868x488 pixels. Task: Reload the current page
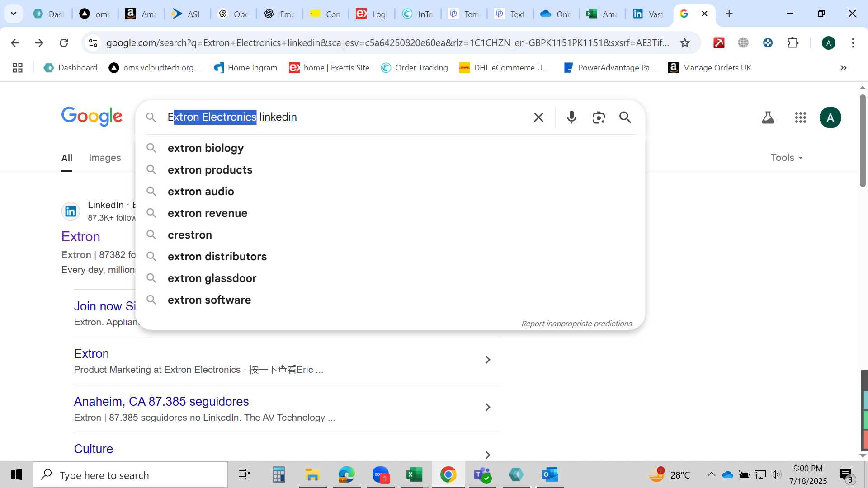pos(64,43)
